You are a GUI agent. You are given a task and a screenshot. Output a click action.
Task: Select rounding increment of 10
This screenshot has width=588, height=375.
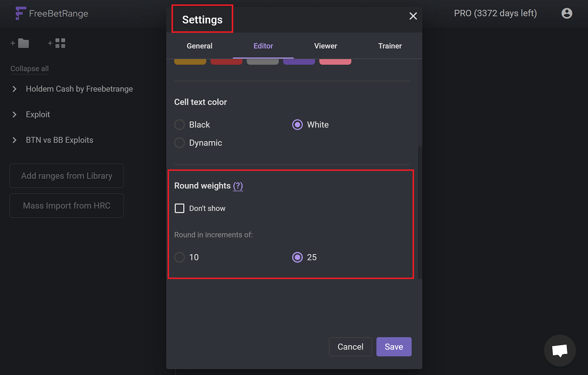[x=180, y=258]
